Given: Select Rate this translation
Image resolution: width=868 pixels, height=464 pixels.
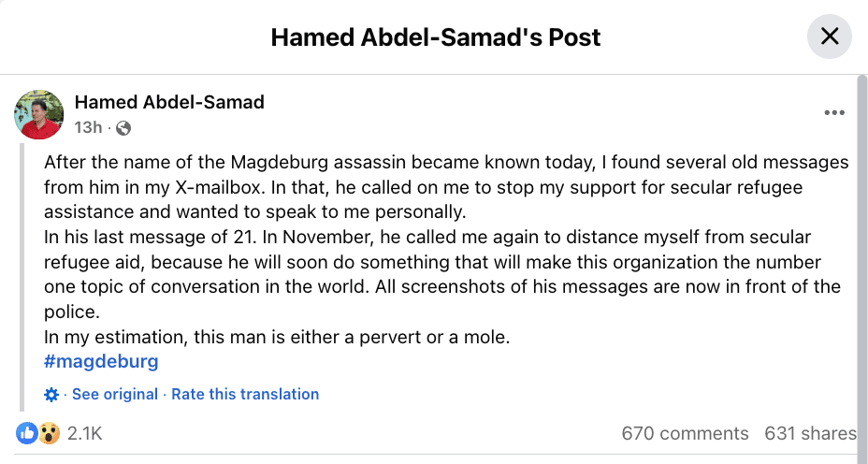Looking at the screenshot, I should (x=245, y=395).
